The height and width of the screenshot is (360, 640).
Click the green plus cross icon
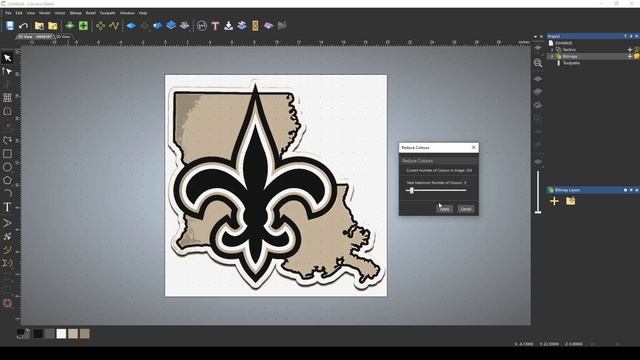point(83,26)
